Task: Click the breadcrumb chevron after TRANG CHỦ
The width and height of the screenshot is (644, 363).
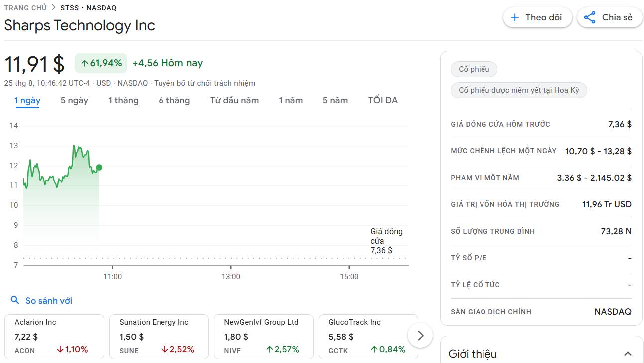Action: pos(53,8)
